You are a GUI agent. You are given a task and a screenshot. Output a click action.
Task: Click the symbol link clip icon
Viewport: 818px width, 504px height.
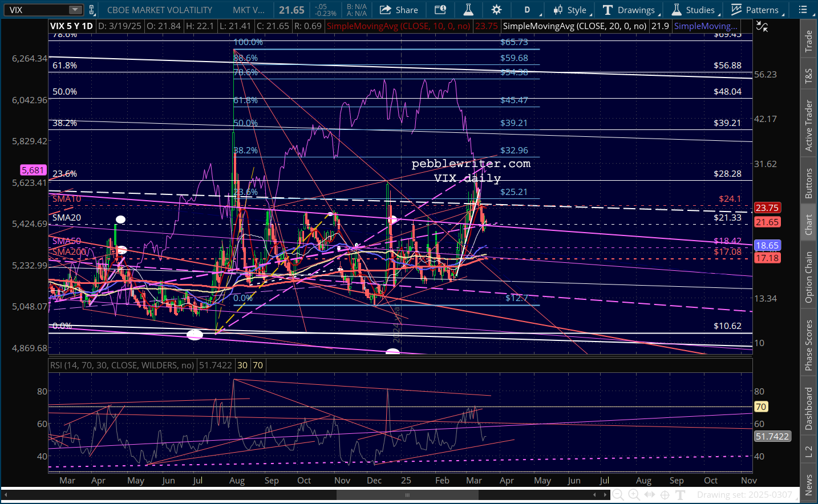point(91,10)
